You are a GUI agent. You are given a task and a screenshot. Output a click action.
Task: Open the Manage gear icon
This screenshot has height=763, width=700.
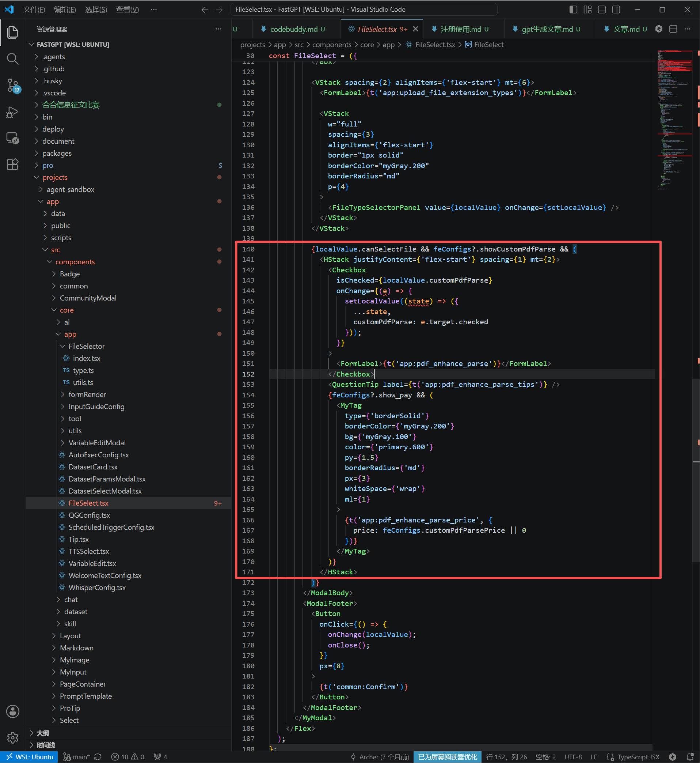point(12,737)
